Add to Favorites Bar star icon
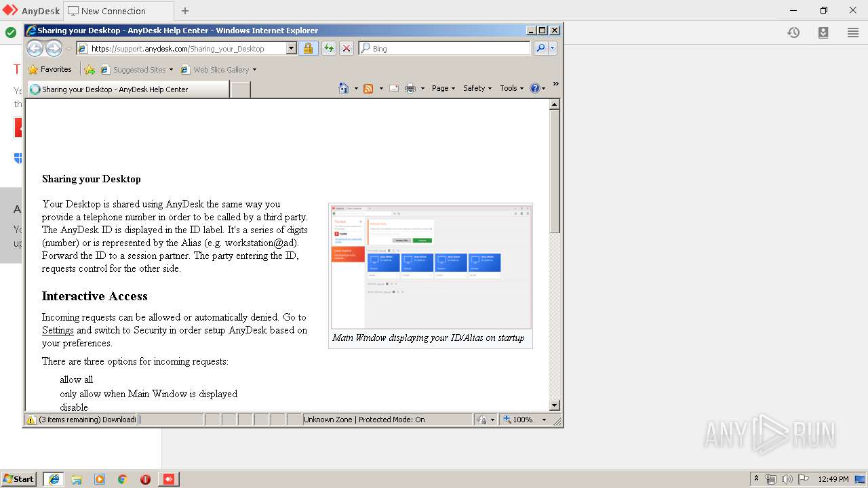Viewport: 868px width, 488px height. tap(90, 69)
